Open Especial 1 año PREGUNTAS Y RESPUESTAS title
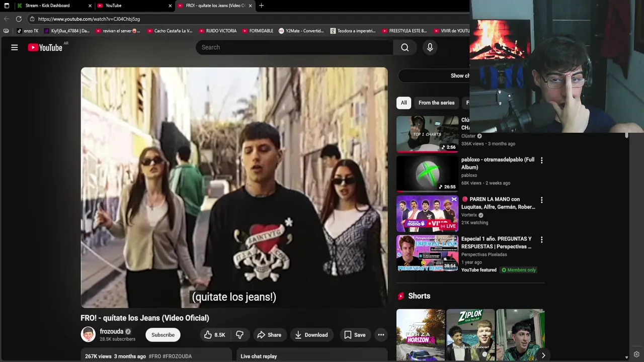 [x=497, y=243]
